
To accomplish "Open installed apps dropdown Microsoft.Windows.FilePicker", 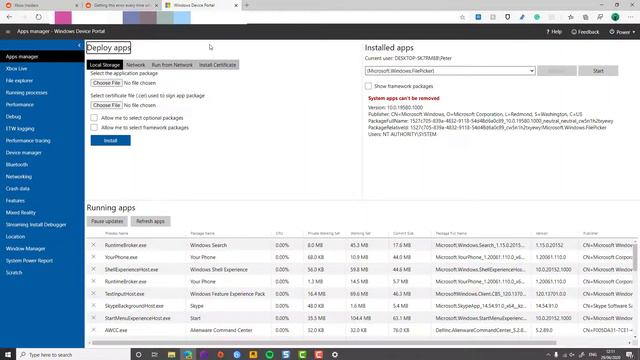I will (x=450, y=71).
